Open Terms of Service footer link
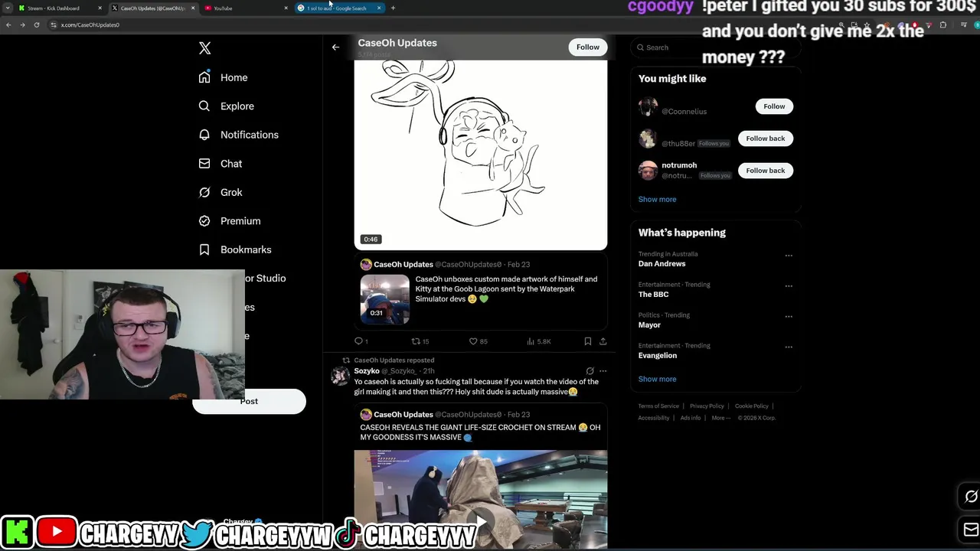 [658, 406]
